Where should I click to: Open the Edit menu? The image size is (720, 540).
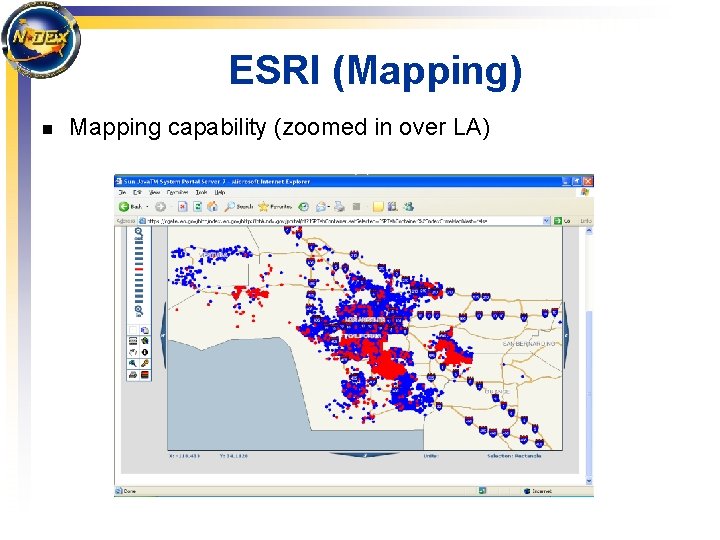pyautogui.click(x=137, y=192)
